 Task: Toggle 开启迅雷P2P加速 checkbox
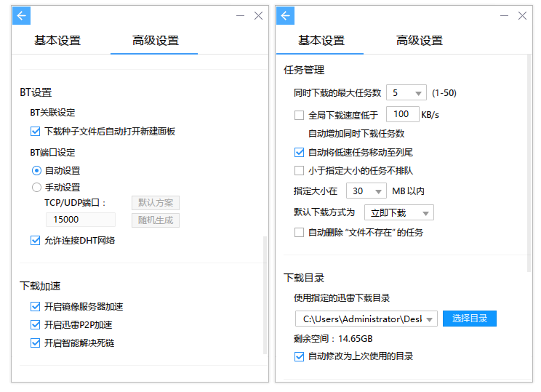point(36,325)
